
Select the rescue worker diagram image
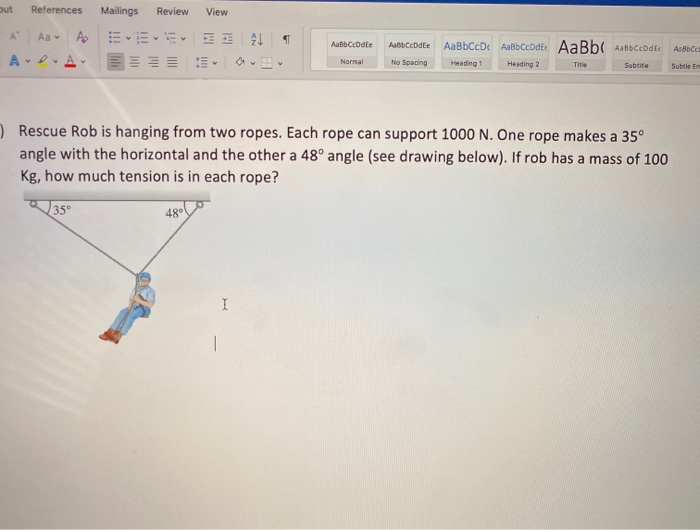[117, 267]
